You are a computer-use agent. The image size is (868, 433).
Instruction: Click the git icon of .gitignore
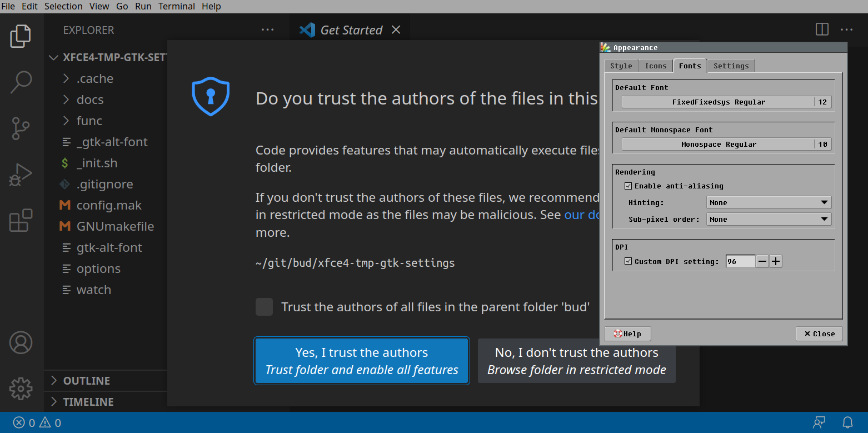(x=65, y=184)
